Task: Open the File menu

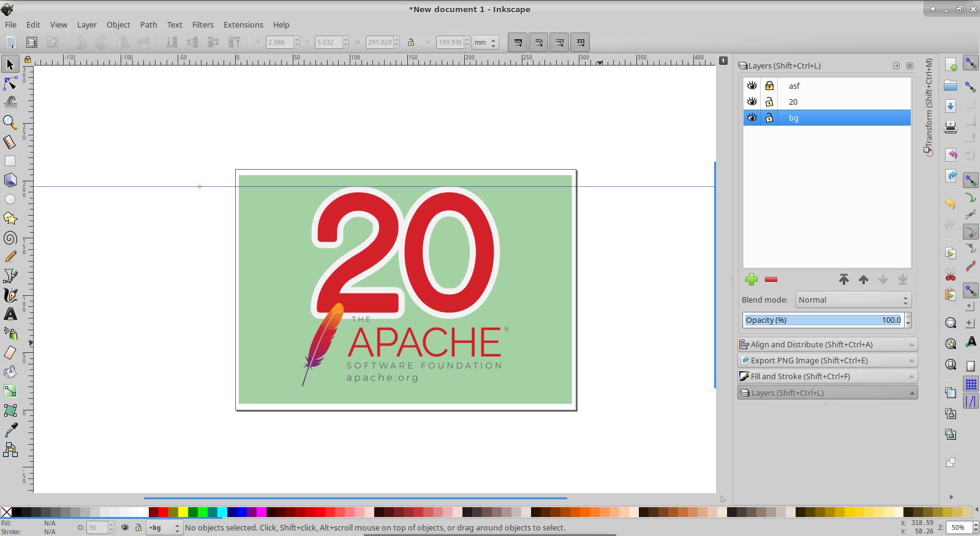Action: tap(11, 25)
